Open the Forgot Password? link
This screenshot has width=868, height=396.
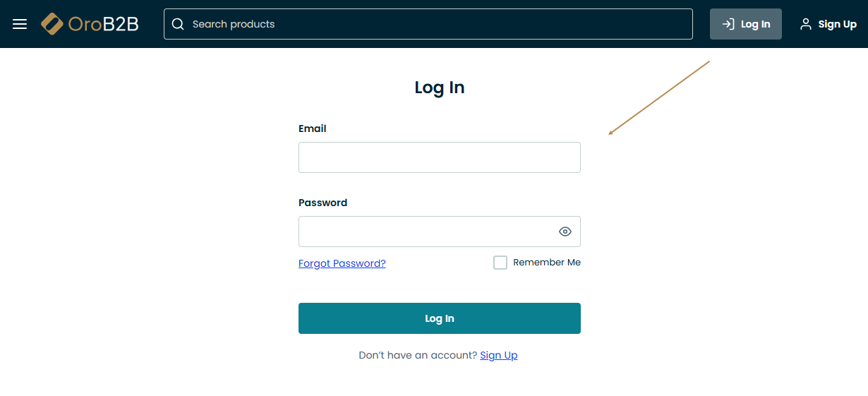coord(342,263)
